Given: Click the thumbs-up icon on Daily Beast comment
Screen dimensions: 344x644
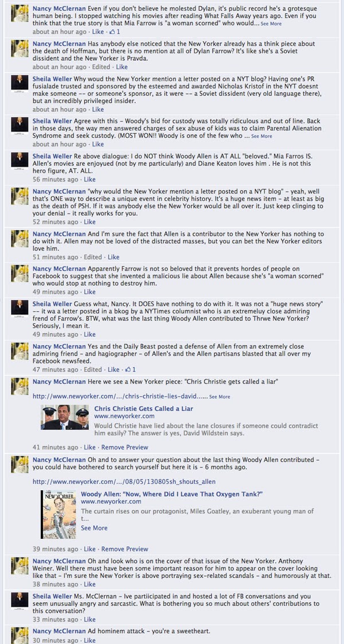Looking at the screenshot, I should [129, 369].
